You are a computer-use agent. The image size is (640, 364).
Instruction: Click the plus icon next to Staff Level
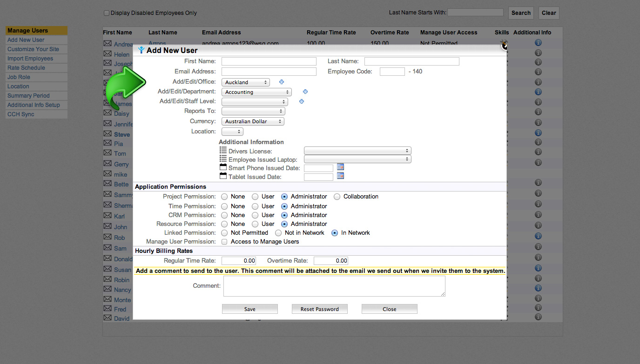(302, 101)
